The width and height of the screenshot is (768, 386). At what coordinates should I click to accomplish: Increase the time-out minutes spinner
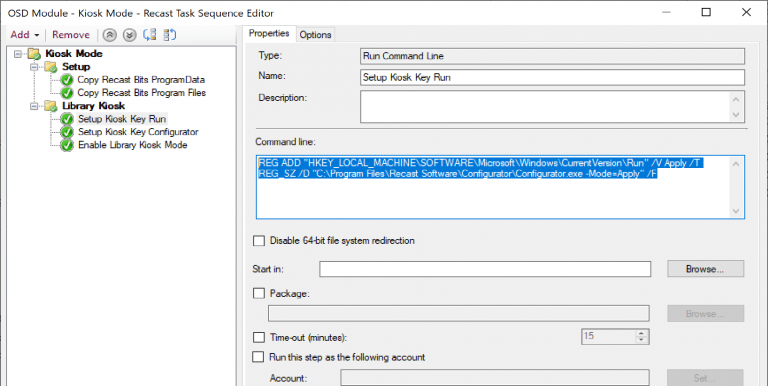pos(642,334)
